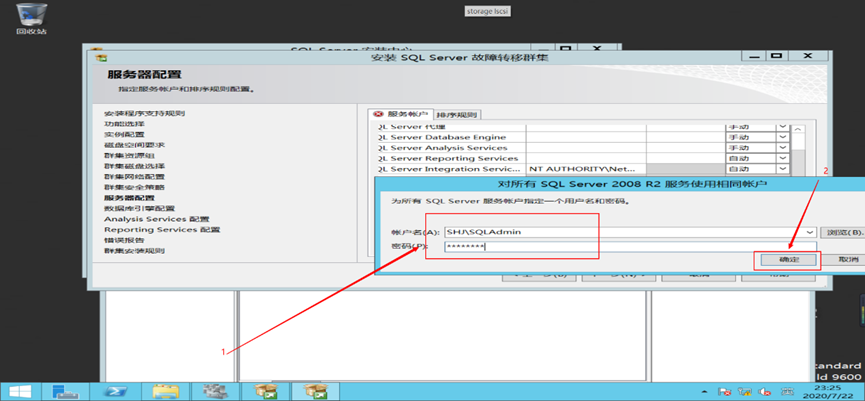
Task: Click the setup window icon in title bar
Action: (x=102, y=58)
